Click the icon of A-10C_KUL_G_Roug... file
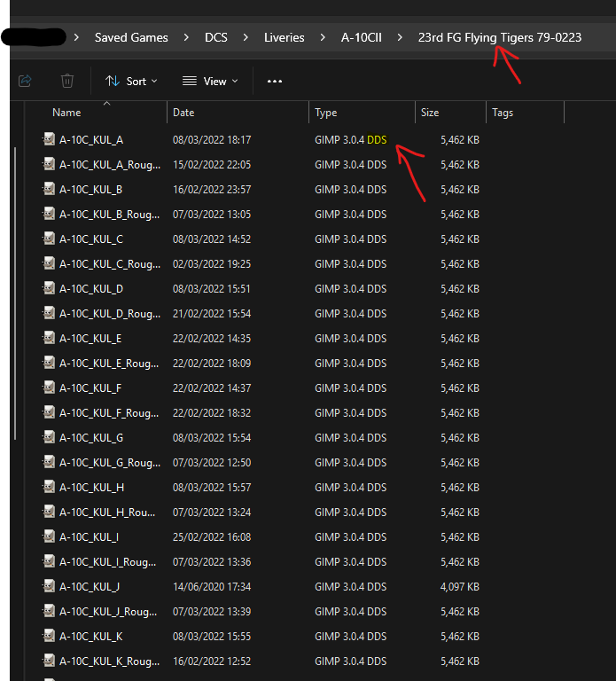 pos(49,462)
